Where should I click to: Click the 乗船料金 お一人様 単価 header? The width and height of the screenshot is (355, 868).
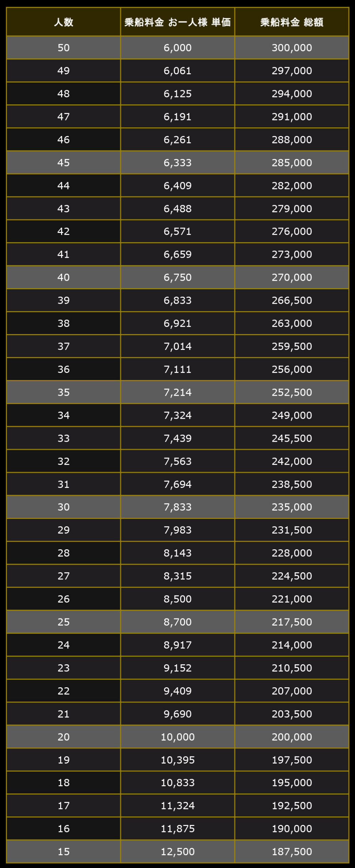(177, 22)
